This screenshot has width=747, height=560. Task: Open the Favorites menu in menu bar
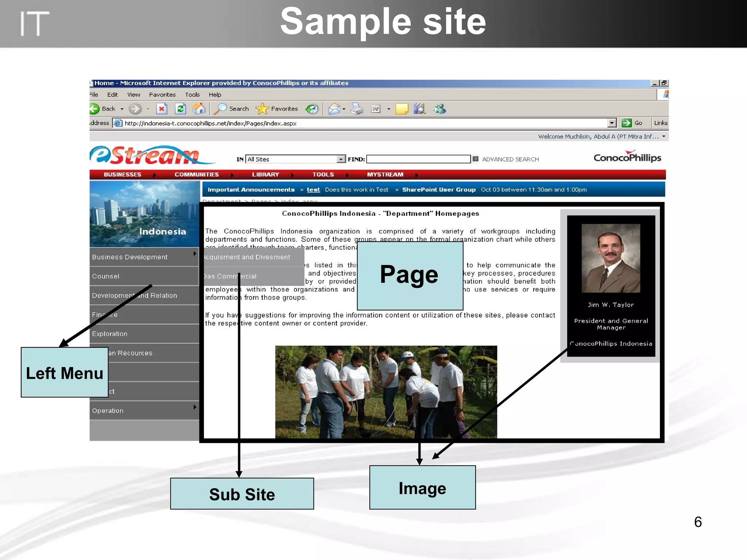(162, 95)
